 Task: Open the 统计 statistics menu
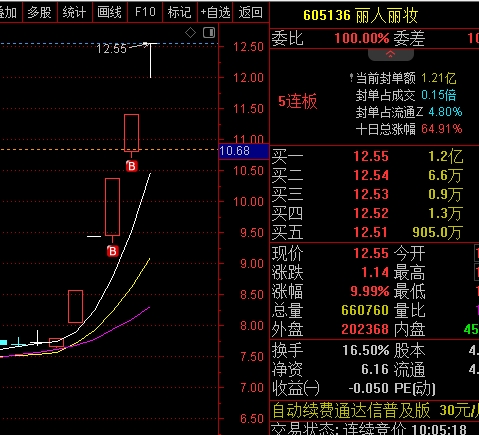(x=74, y=12)
